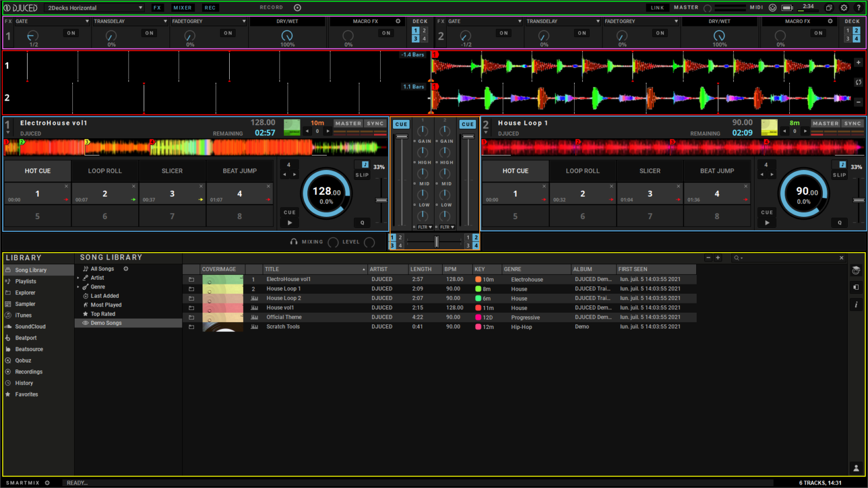Toggle headphone CUE for mixer channel 1
Viewport: 868px width, 488px height.
(x=401, y=124)
